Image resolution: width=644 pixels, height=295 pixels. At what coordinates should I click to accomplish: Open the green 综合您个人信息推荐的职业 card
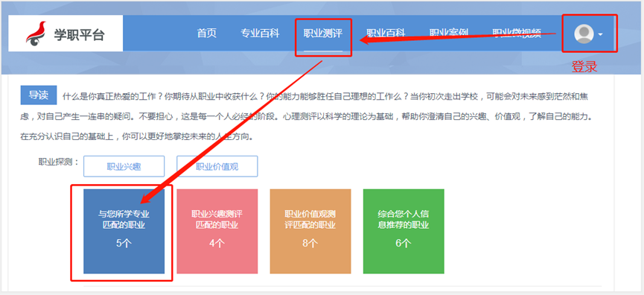pos(404,232)
